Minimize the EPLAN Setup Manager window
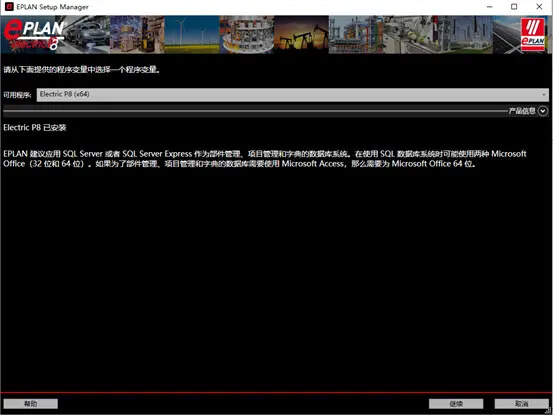 (x=490, y=7)
